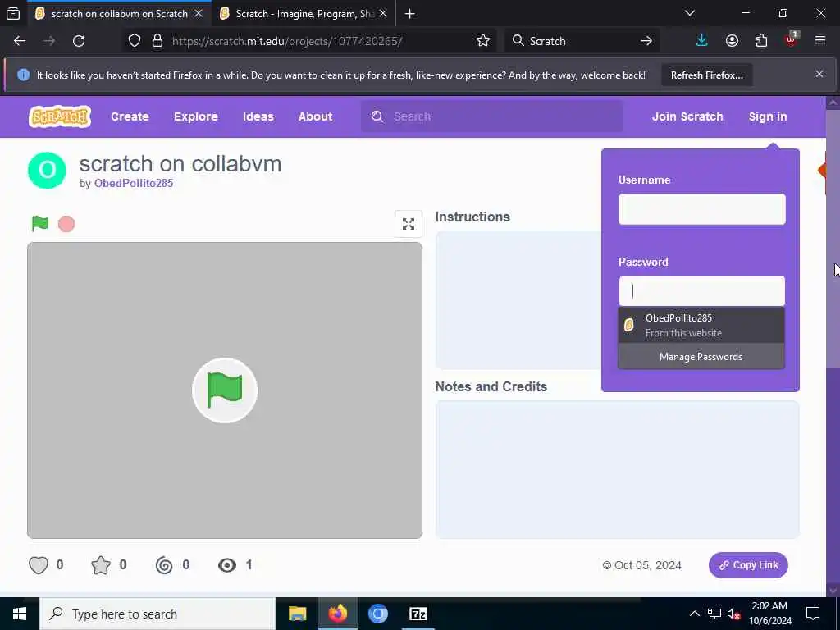Submit the Firefox search bar arrow

(646, 41)
